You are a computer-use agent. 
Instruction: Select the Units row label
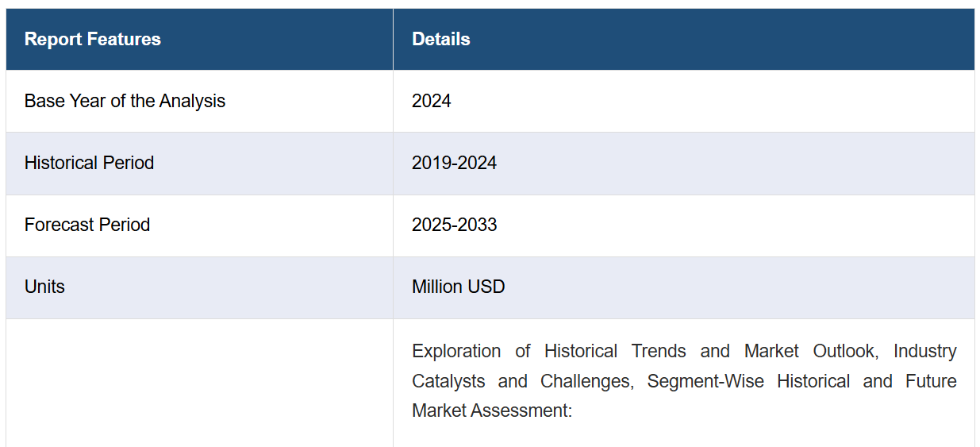[x=44, y=287]
